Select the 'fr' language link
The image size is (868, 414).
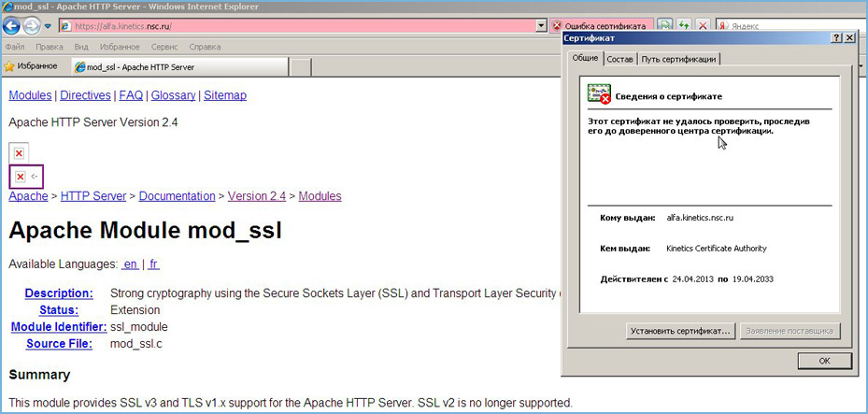pyautogui.click(x=153, y=264)
